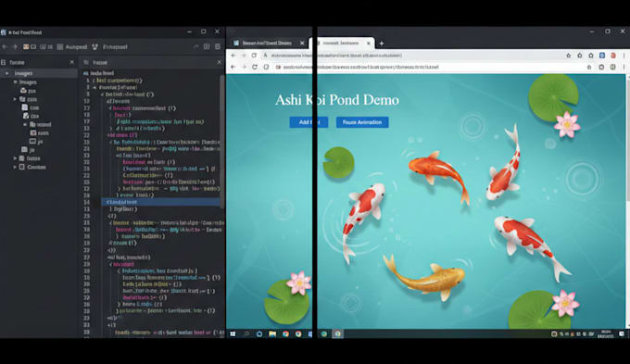This screenshot has width=630, height=364.
Task: Open a new browser tab with the plus
Action: click(382, 43)
